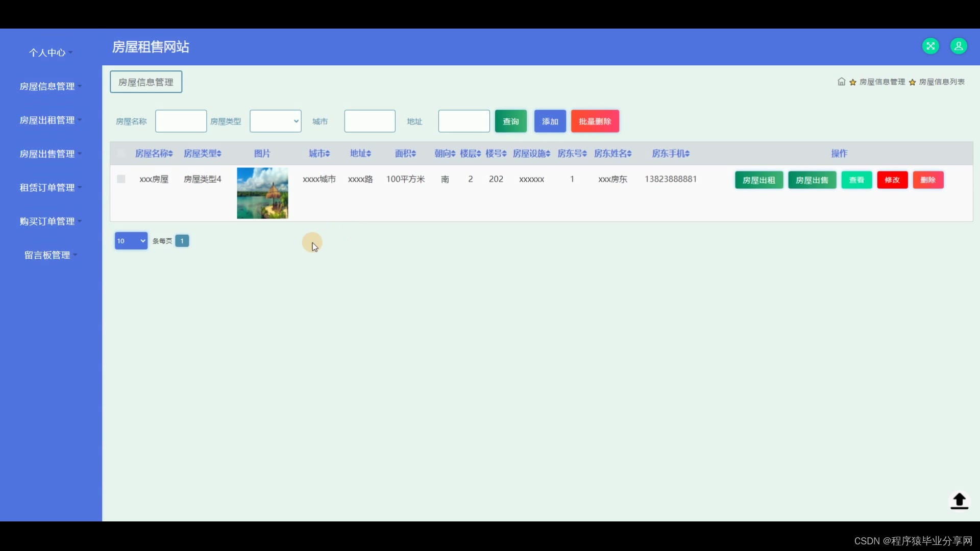Click the green 查询 button
The height and width of the screenshot is (551, 980).
coord(510,121)
